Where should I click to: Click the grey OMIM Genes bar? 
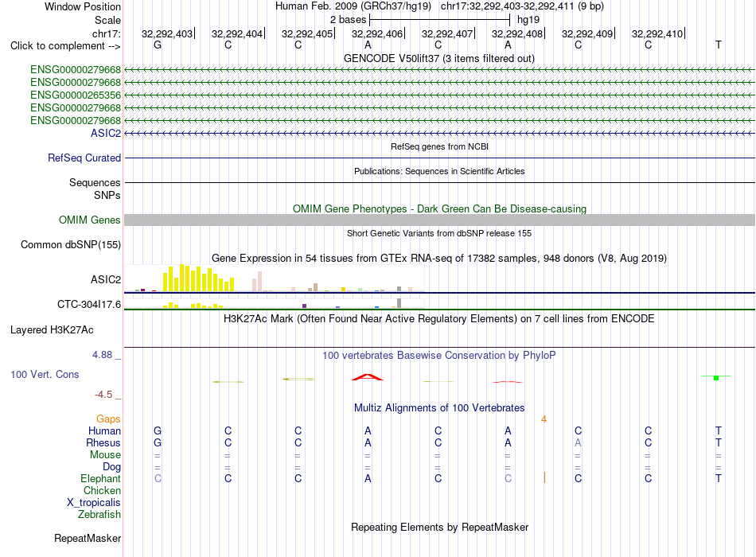[x=439, y=220]
